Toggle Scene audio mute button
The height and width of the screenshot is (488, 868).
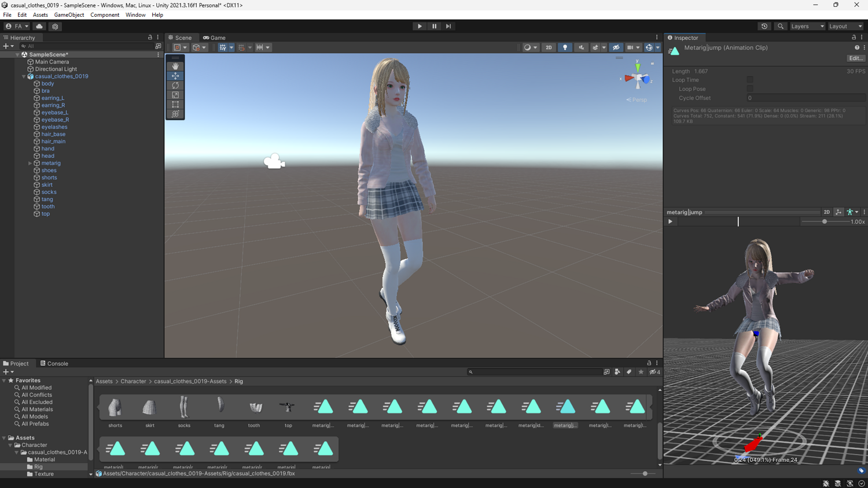[581, 47]
